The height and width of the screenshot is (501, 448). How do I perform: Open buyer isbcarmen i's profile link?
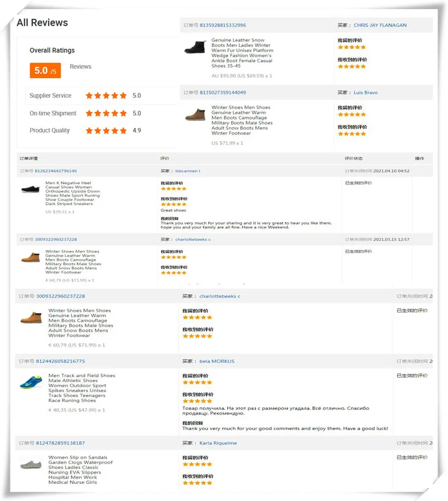tap(187, 171)
